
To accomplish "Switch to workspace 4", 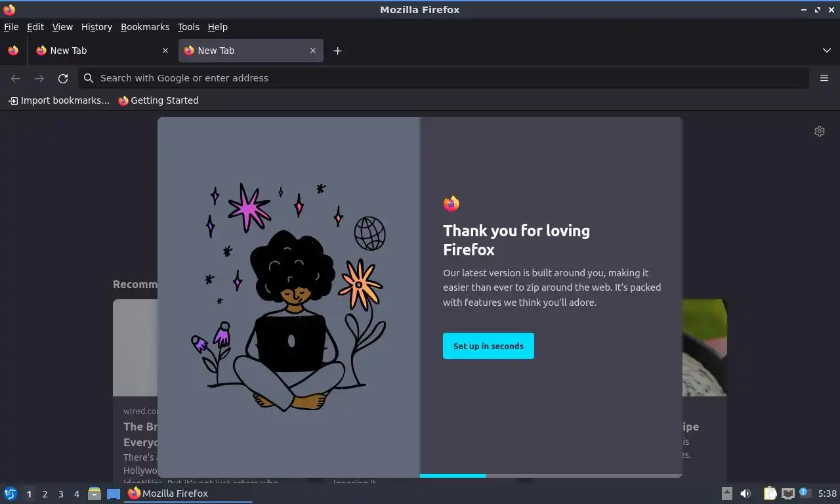I will (76, 494).
